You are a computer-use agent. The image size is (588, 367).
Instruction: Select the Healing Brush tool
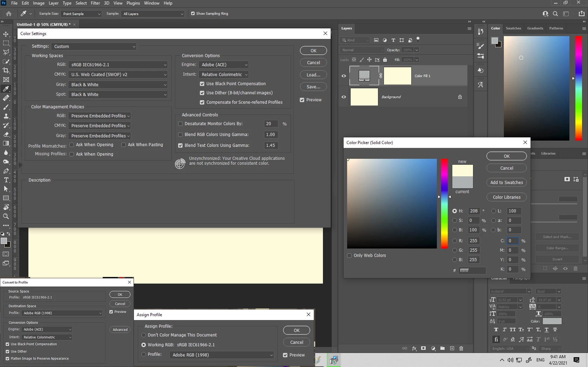pyautogui.click(x=6, y=98)
